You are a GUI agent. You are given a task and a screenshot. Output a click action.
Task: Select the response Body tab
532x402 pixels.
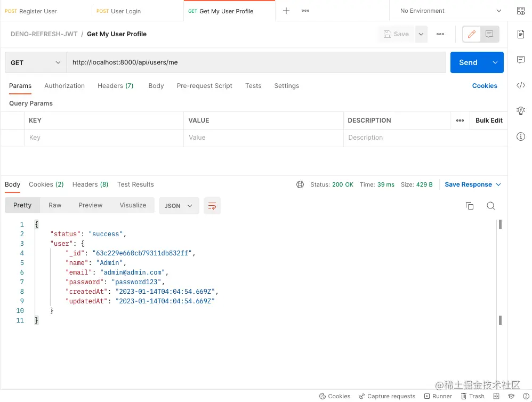(x=13, y=184)
